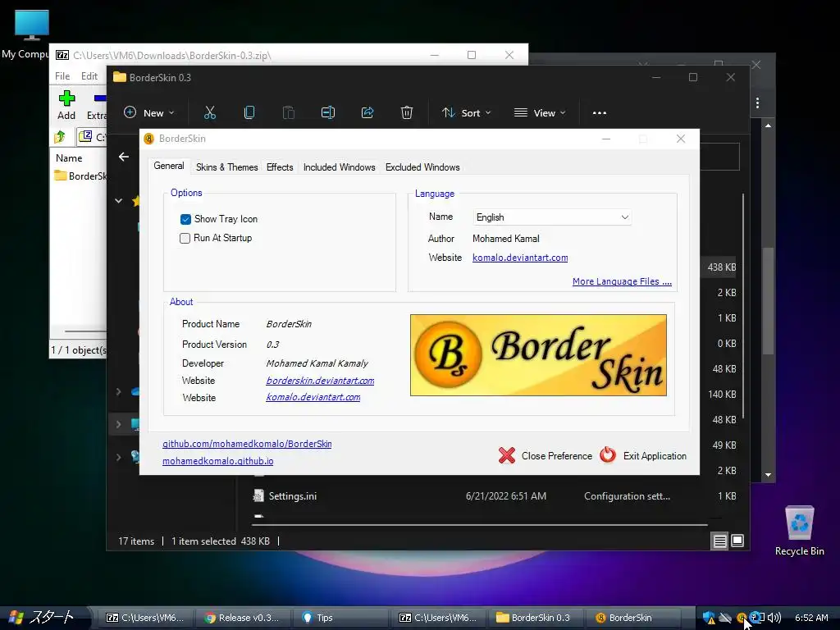This screenshot has width=840, height=630.
Task: Select the General tab
Action: pyautogui.click(x=169, y=166)
